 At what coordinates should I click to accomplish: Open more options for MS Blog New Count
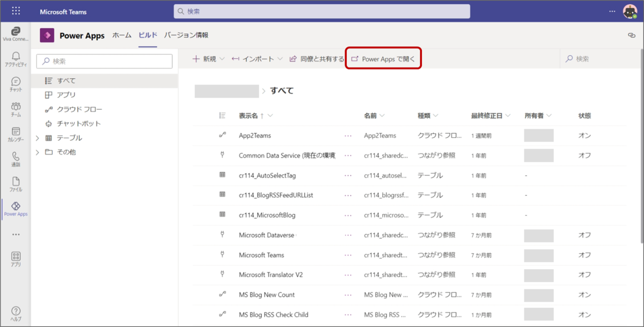click(348, 295)
